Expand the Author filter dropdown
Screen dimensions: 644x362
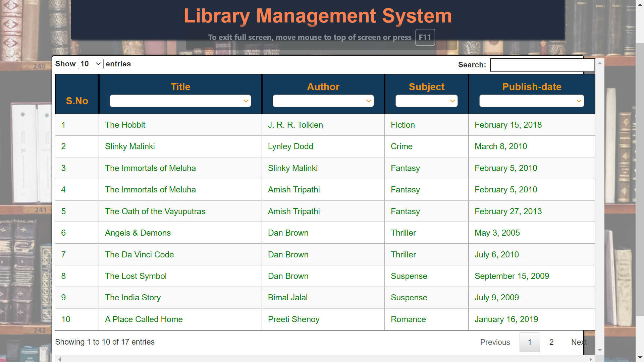(323, 101)
